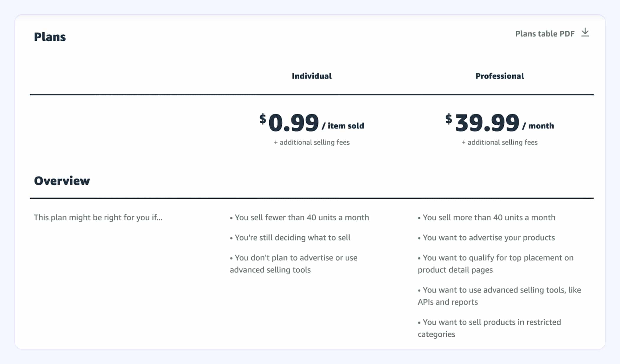Click additional selling fees under Professional

pos(500,142)
